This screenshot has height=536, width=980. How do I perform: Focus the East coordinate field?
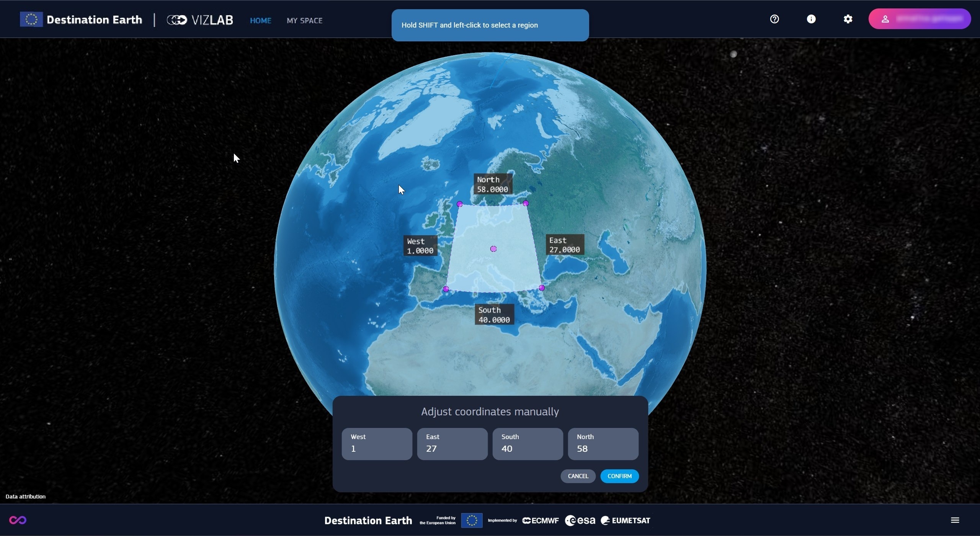[x=452, y=444]
